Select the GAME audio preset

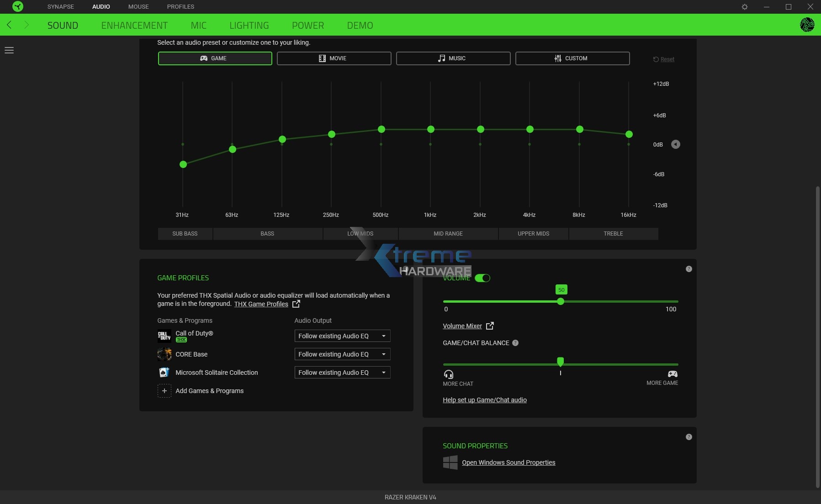(x=215, y=58)
